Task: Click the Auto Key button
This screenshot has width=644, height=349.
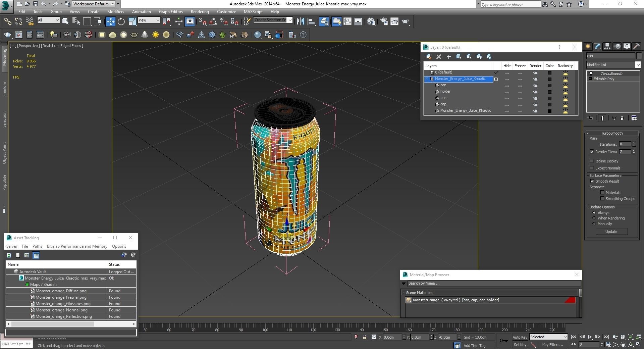Action: point(520,337)
